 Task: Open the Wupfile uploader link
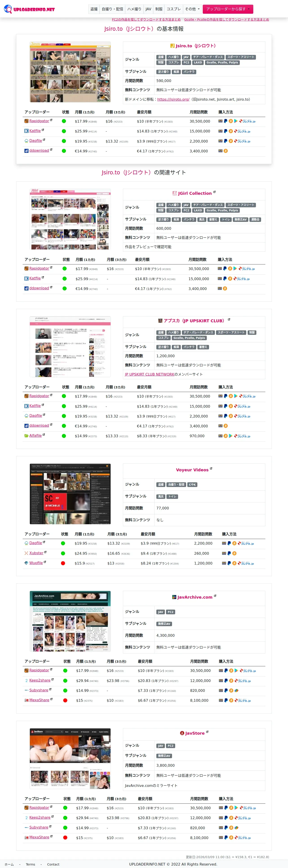(x=36, y=563)
